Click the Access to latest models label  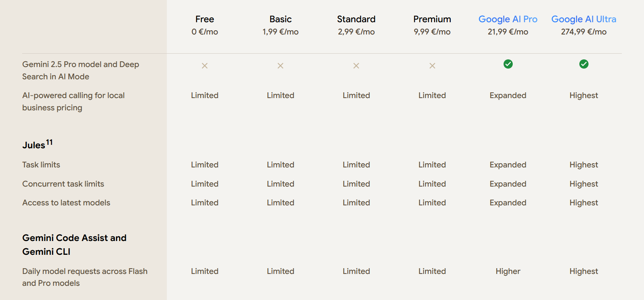coord(66,203)
